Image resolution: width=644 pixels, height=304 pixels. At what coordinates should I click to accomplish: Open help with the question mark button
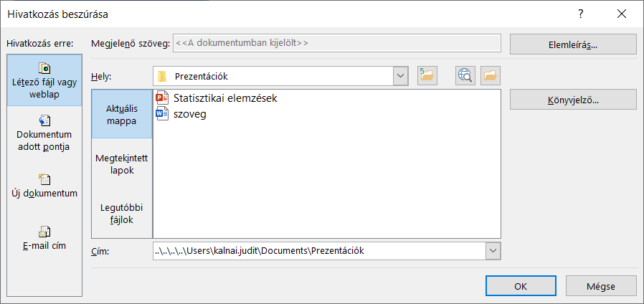pyautogui.click(x=581, y=14)
